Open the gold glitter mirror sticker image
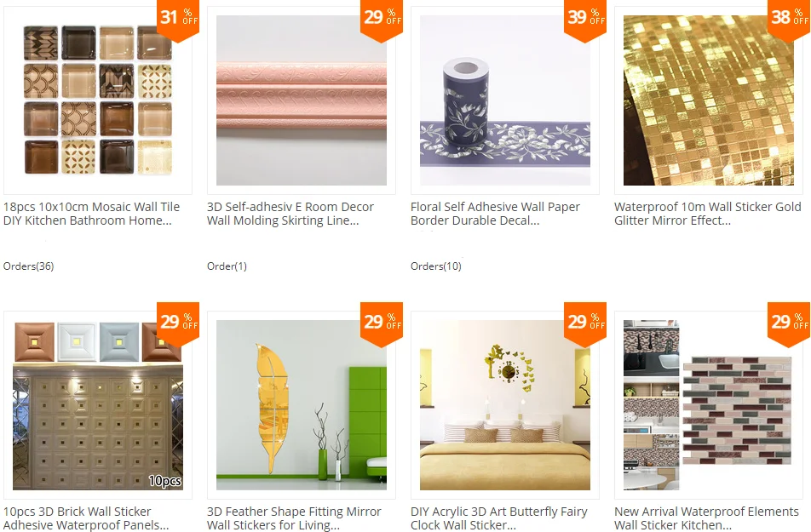The image size is (811, 532). click(709, 100)
